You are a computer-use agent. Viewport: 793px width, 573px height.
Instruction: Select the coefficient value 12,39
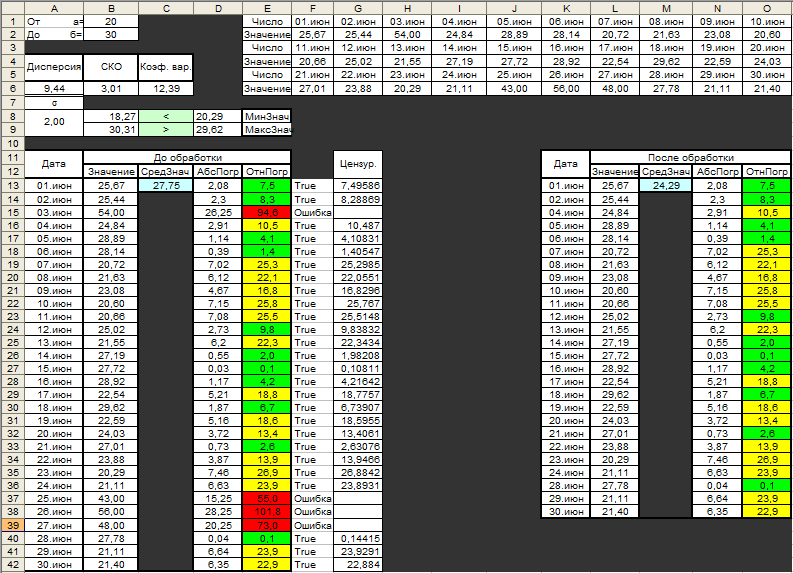pyautogui.click(x=166, y=89)
